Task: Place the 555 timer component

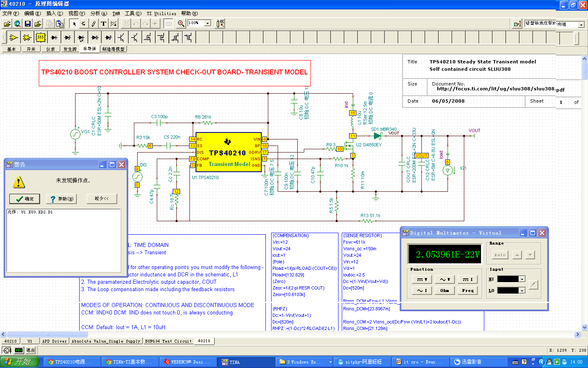Action: point(40,38)
